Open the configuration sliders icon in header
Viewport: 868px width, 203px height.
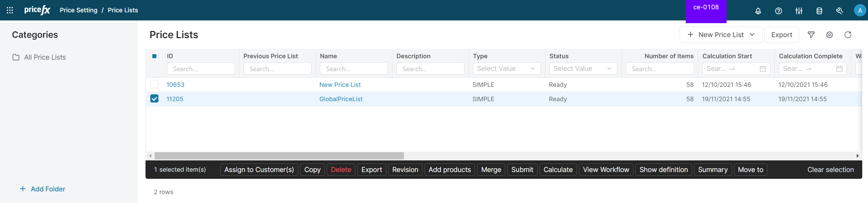pyautogui.click(x=799, y=11)
